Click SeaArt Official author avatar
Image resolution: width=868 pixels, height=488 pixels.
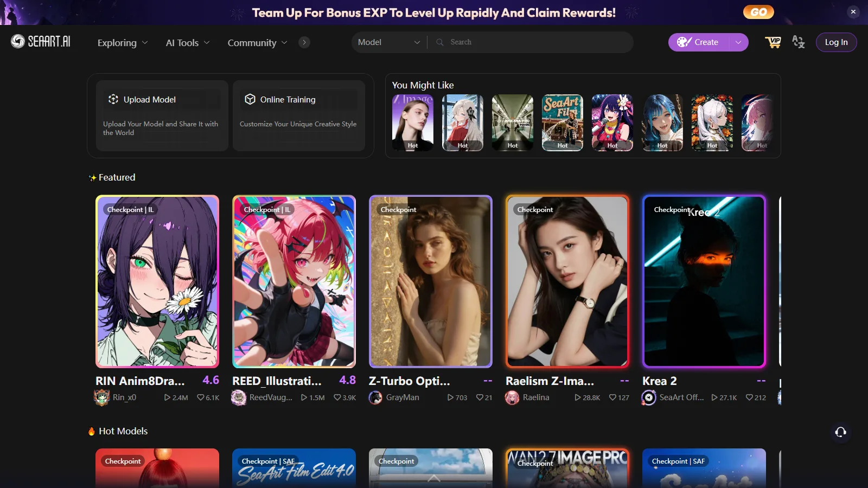(649, 397)
